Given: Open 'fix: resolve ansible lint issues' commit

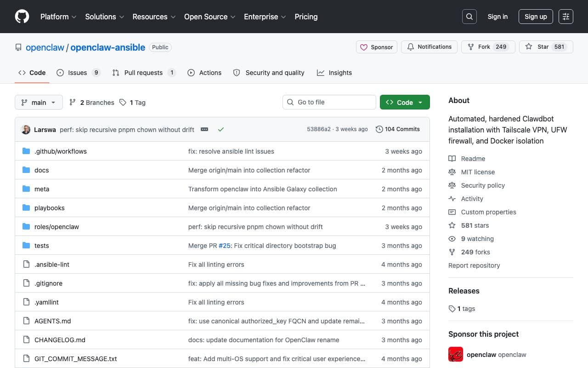Looking at the screenshot, I should [231, 151].
